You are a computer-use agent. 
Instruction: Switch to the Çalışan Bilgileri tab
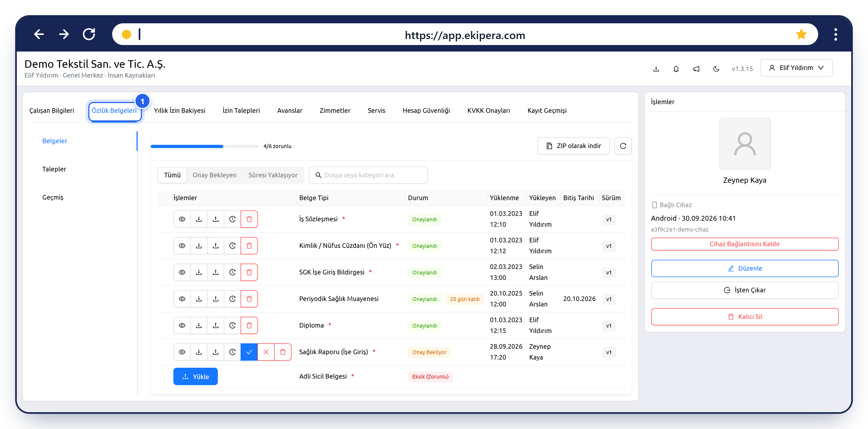pyautogui.click(x=51, y=111)
